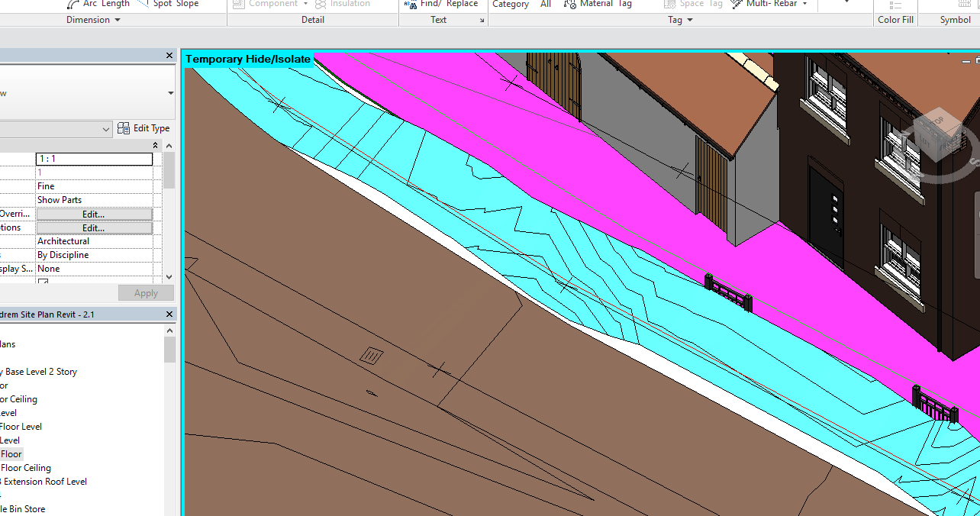Screen dimensions: 980x516
Task: Click the Edit Type button
Action: (x=143, y=128)
